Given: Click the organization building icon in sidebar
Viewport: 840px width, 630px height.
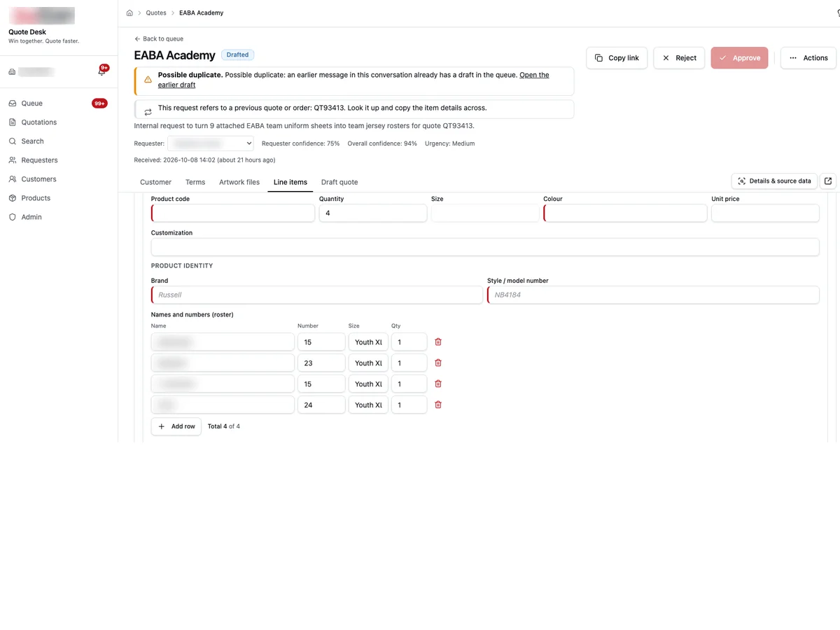Looking at the screenshot, I should coord(12,72).
